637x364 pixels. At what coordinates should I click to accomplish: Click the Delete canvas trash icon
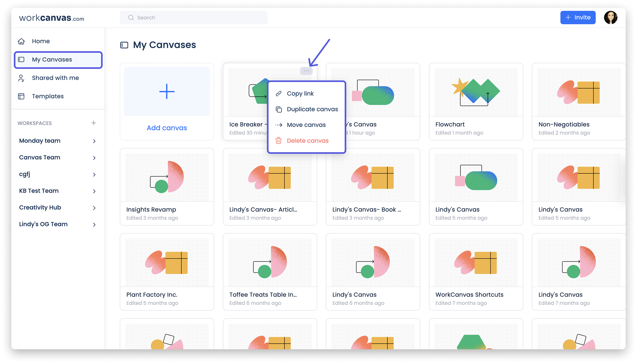[278, 140]
